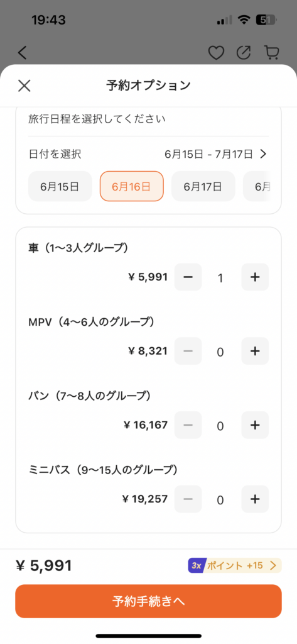Open the 3x ポイント +15 details chevron
Screen dimensions: 297x644
click(x=273, y=565)
